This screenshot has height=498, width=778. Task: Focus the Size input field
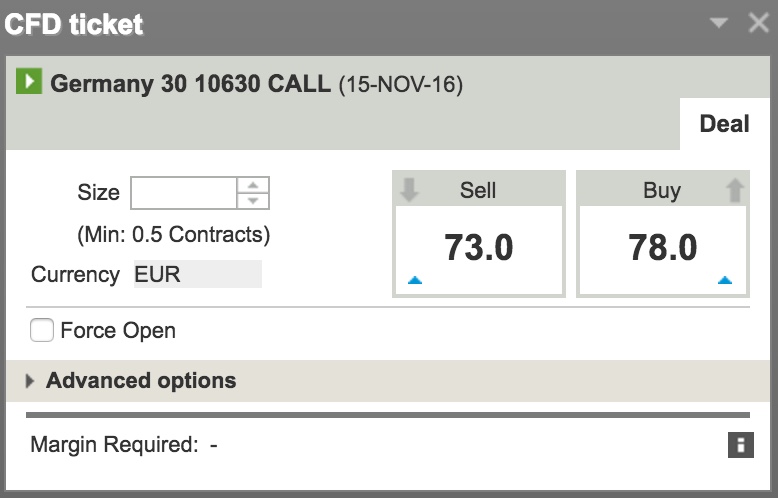pos(184,192)
